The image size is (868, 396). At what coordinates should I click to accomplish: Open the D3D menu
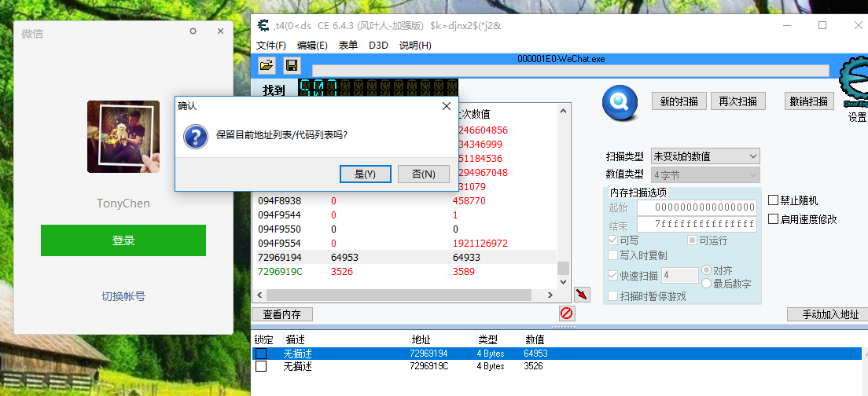coord(379,46)
